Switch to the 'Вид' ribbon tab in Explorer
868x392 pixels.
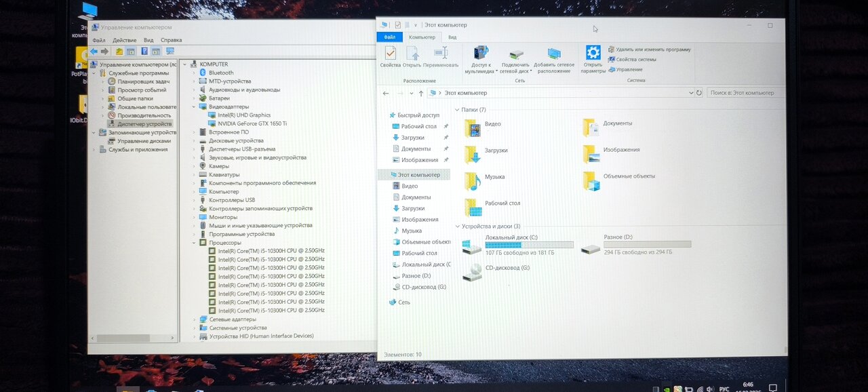point(452,37)
